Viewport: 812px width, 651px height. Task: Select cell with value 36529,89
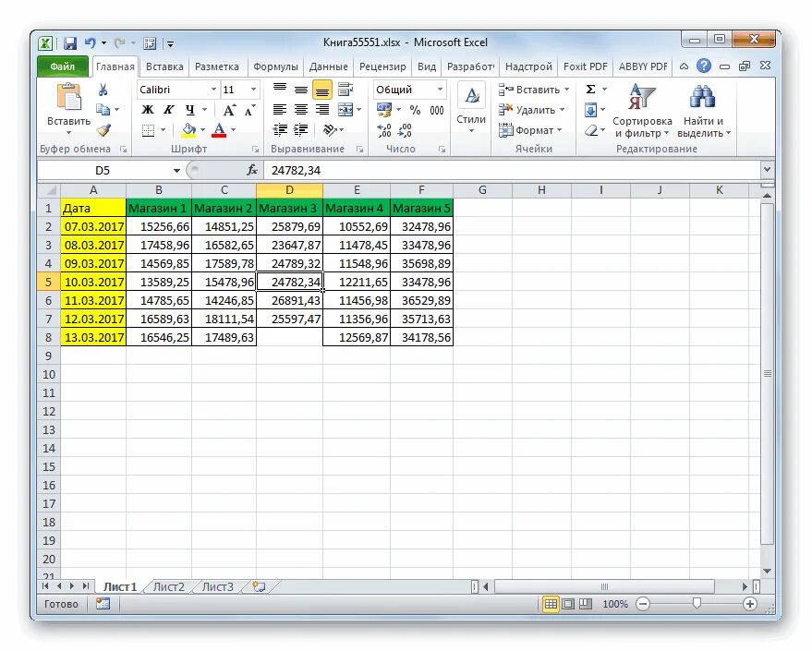point(421,301)
